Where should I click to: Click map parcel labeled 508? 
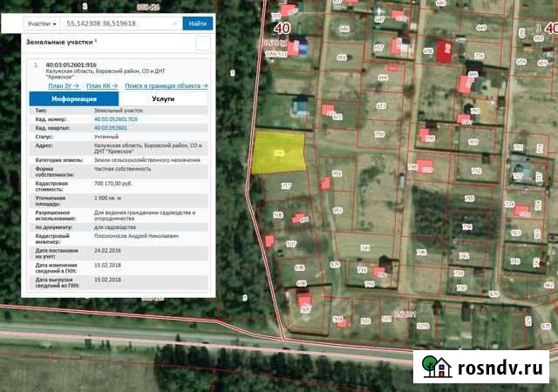278,215
